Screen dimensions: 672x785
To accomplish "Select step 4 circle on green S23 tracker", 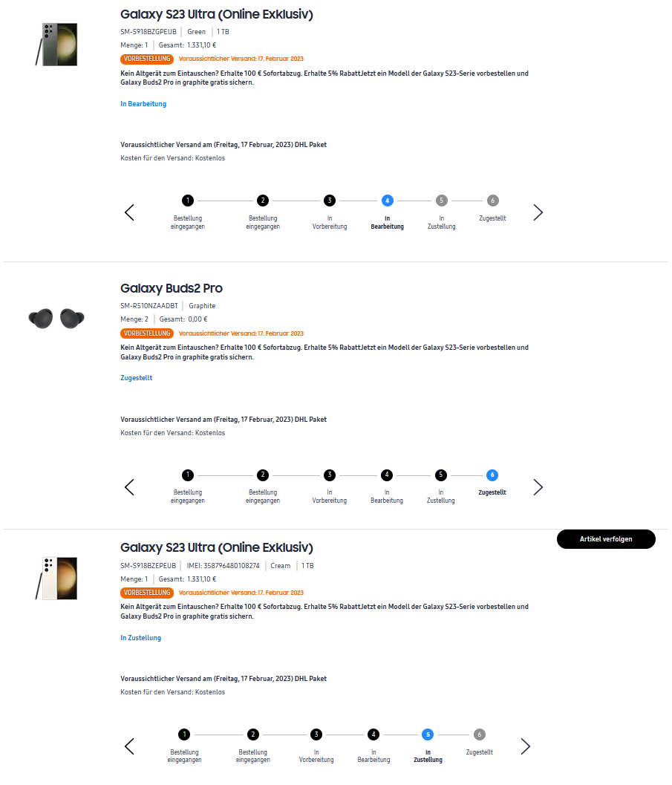I will 387,201.
